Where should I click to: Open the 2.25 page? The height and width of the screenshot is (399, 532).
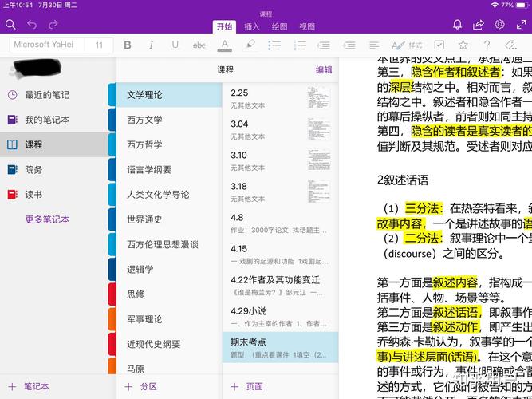(x=280, y=98)
